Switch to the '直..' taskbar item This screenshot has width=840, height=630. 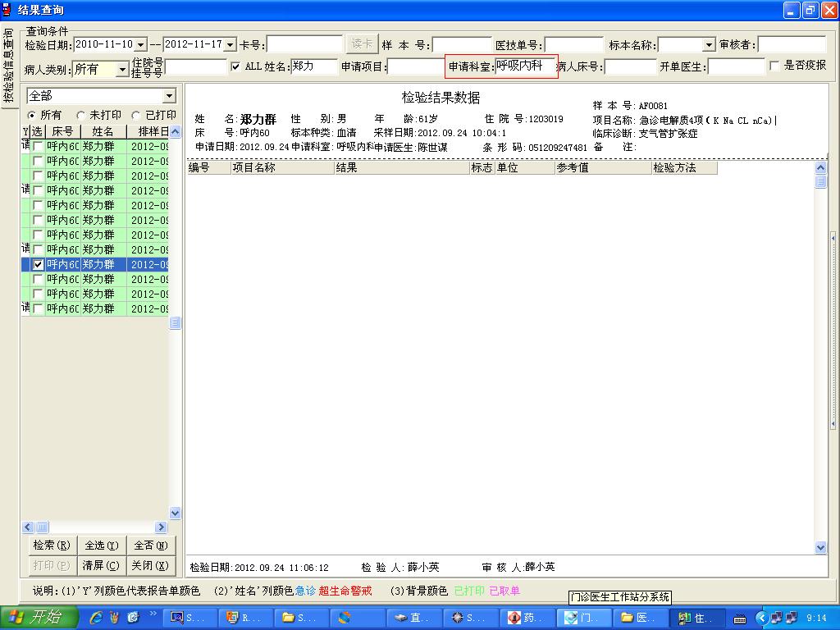[414, 618]
